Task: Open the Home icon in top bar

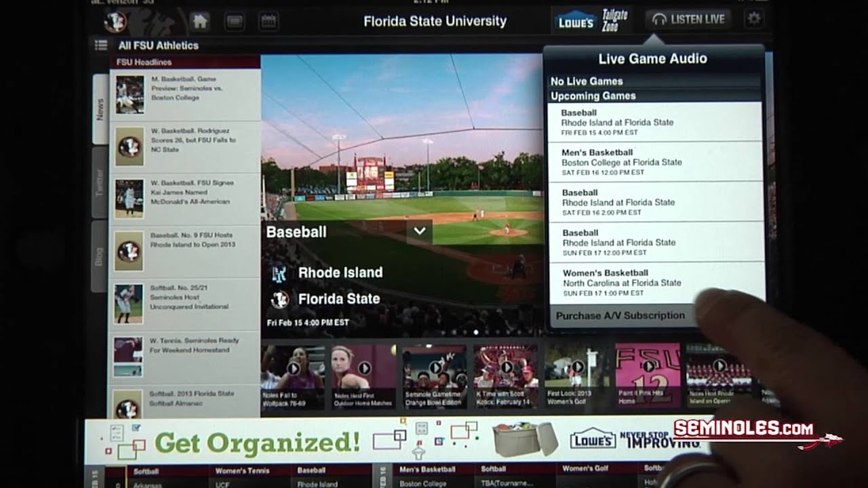Action: coord(199,21)
